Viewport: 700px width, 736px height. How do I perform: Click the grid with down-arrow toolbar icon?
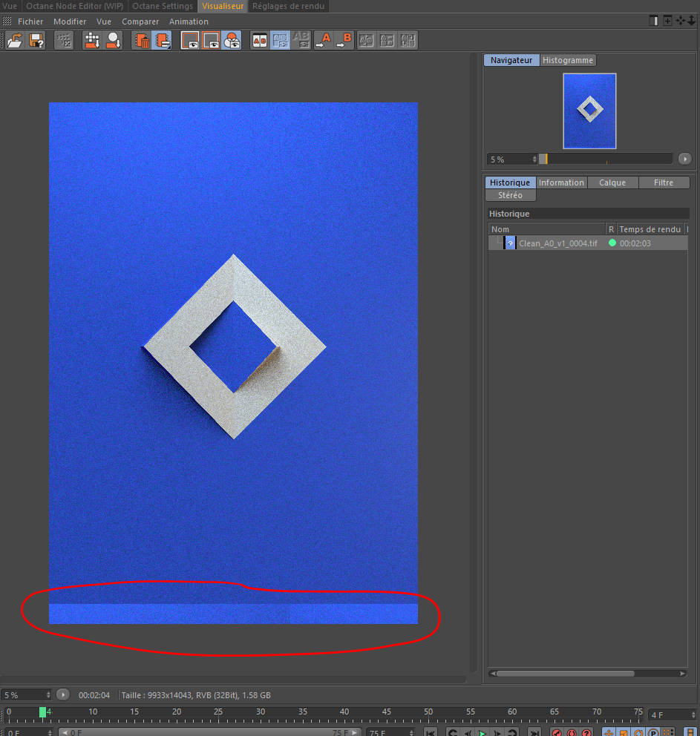pyautogui.click(x=91, y=40)
